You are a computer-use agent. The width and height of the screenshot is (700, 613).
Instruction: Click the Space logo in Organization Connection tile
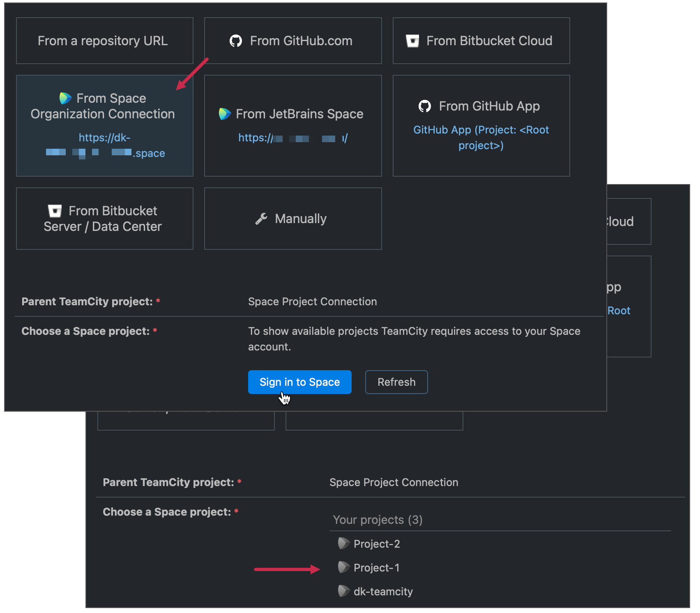[65, 98]
